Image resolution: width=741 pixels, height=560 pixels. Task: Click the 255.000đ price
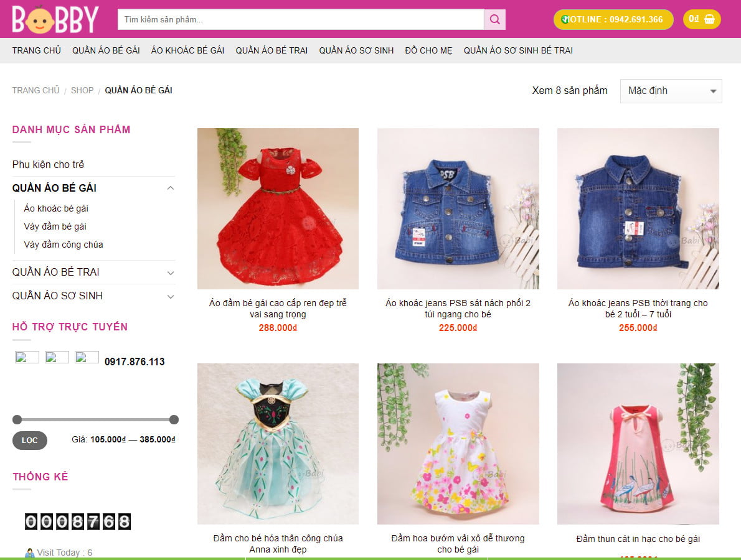pyautogui.click(x=638, y=328)
